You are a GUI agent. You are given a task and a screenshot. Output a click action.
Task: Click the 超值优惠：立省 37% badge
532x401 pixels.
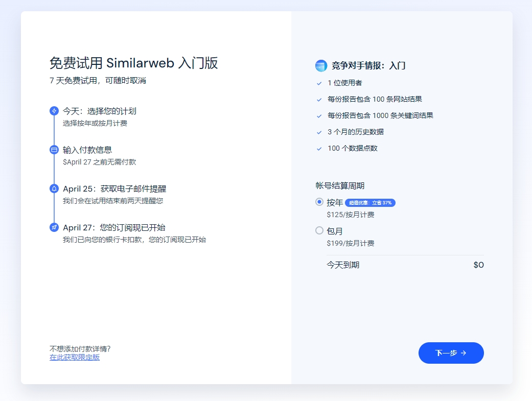pyautogui.click(x=370, y=202)
